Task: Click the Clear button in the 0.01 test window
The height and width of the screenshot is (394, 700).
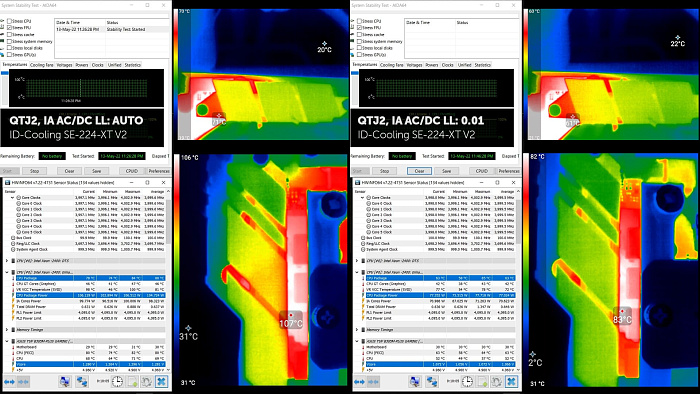Action: [419, 171]
